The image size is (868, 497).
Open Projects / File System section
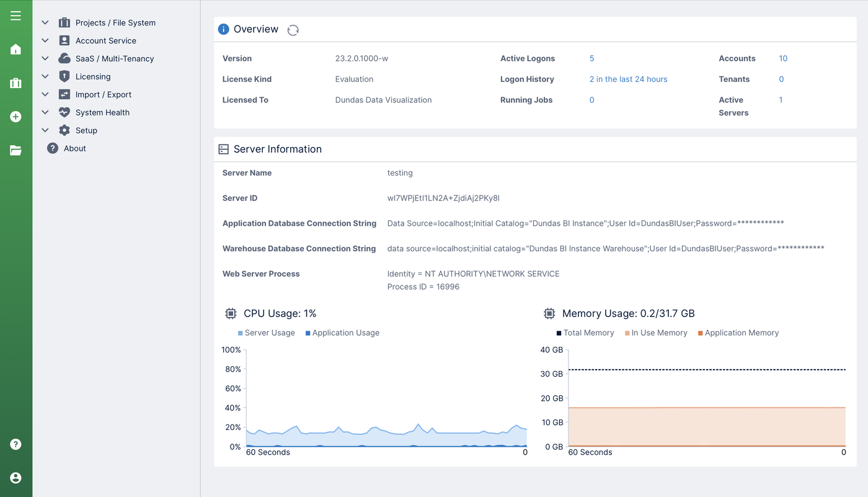(x=115, y=23)
